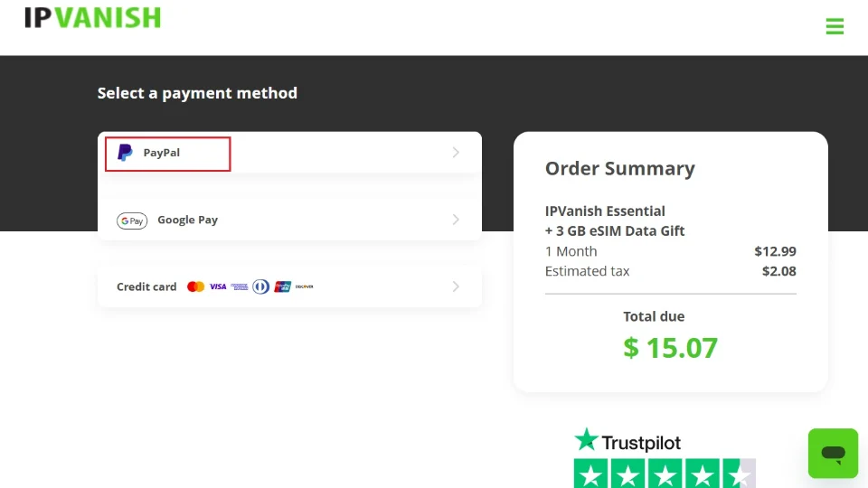This screenshot has height=488, width=868.
Task: Click the IPVanish logo
Action: [x=92, y=17]
